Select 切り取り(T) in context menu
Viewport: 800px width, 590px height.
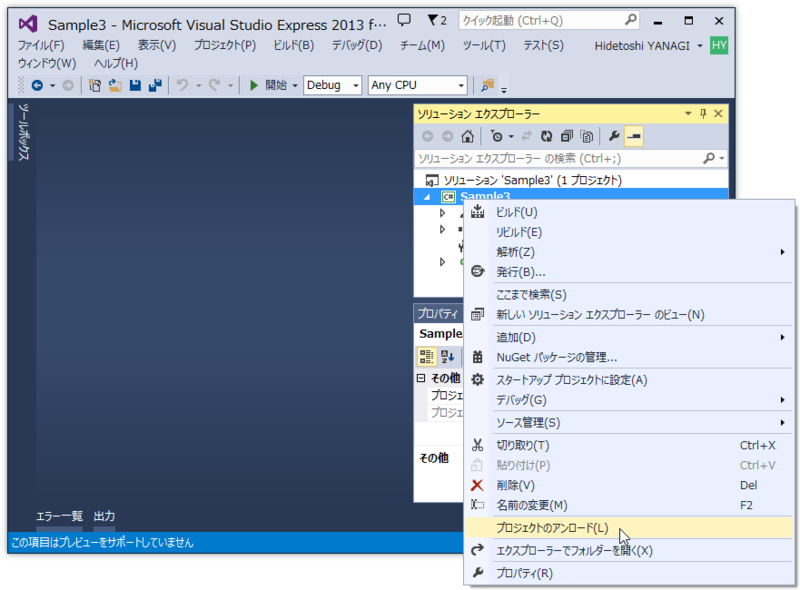(629, 446)
